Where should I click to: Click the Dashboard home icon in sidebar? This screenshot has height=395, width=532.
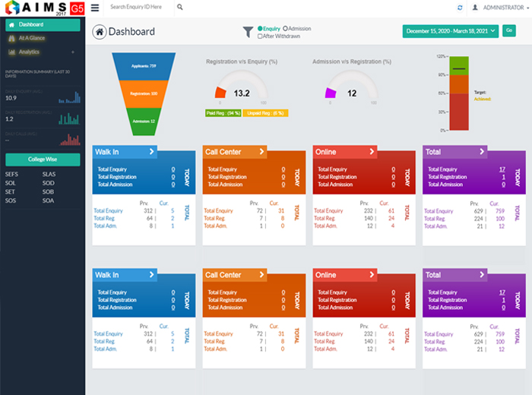(11, 25)
